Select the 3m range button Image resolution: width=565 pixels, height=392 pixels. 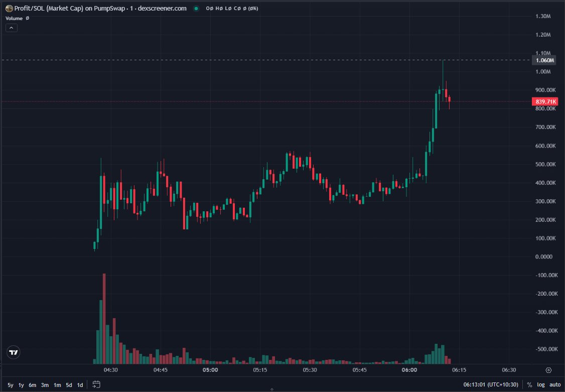(x=44, y=384)
